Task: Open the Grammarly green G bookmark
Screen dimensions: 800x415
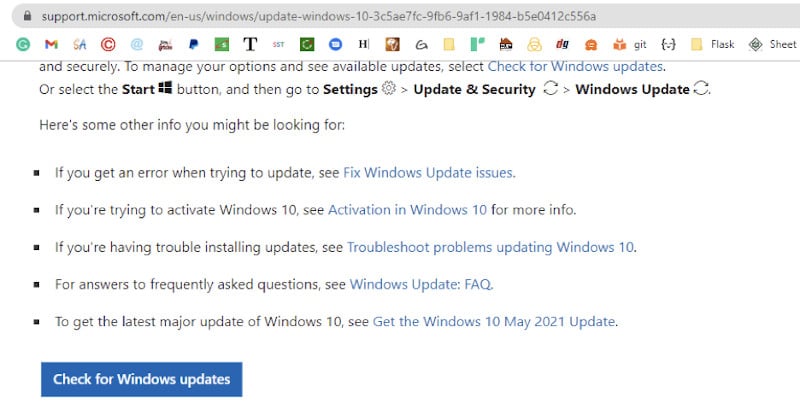Action: (x=23, y=44)
